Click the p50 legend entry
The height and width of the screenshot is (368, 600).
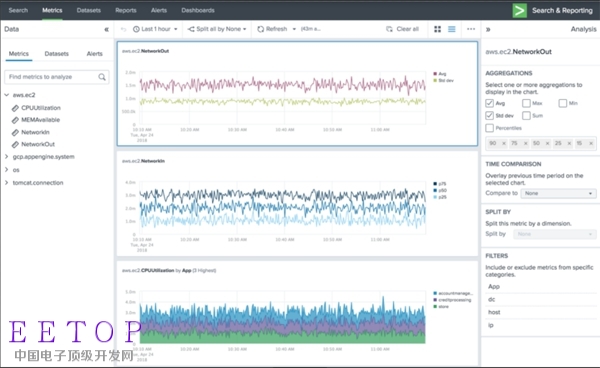coord(440,191)
